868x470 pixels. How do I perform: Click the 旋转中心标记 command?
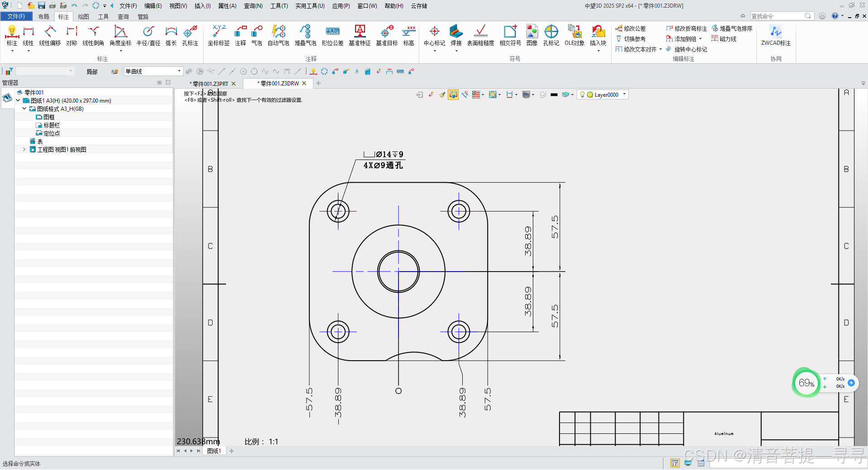click(686, 49)
